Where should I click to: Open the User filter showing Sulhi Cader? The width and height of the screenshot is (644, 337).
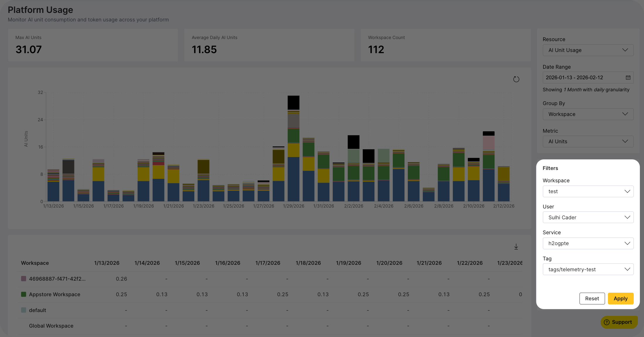(588, 218)
